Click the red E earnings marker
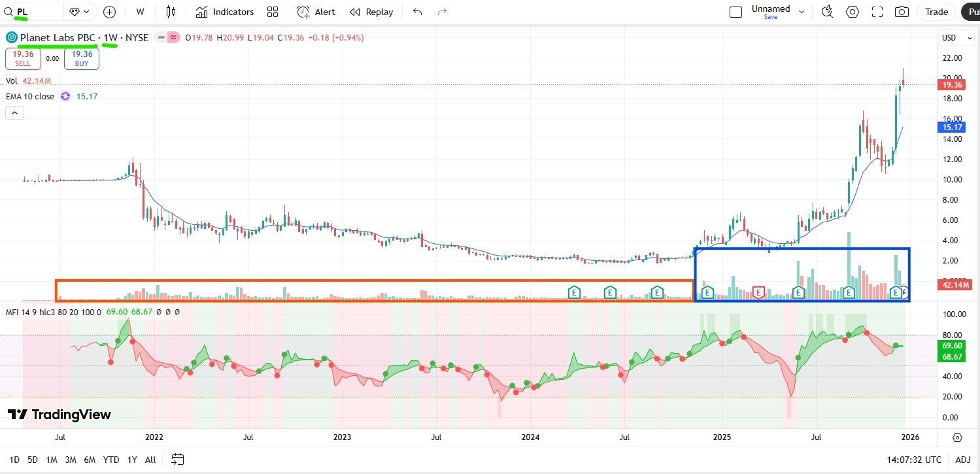 (758, 292)
